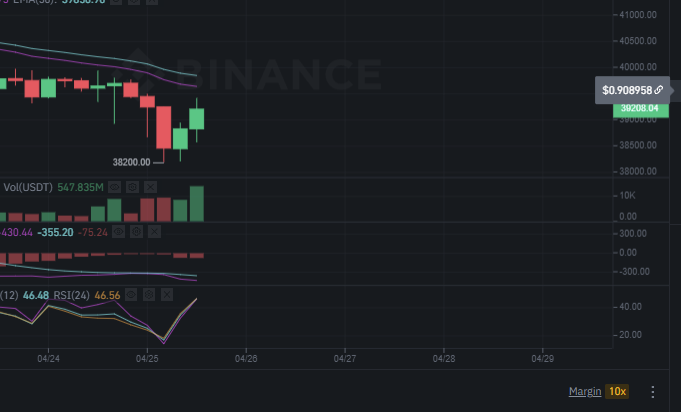Click the $0.908958 price label link icon
This screenshot has width=681, height=412.
[x=658, y=90]
